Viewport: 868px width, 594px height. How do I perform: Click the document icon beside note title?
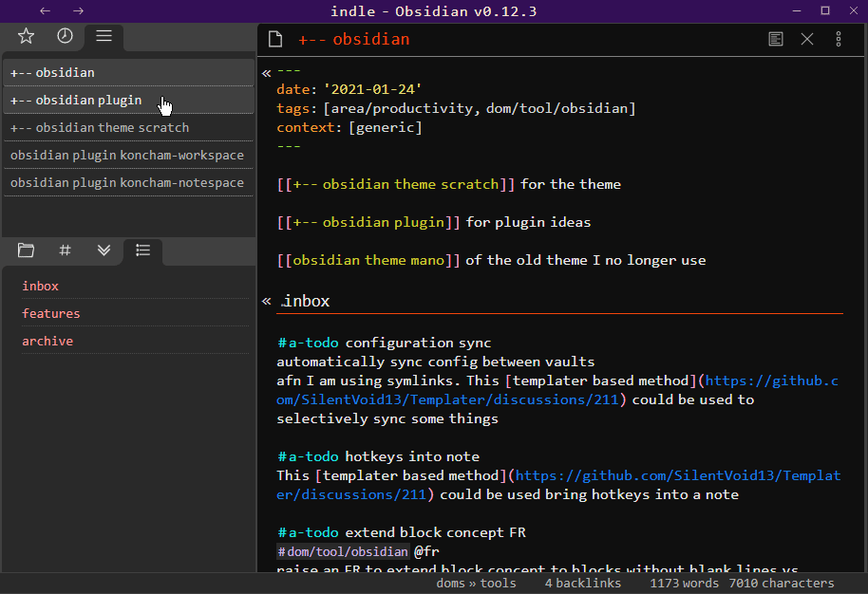[275, 39]
